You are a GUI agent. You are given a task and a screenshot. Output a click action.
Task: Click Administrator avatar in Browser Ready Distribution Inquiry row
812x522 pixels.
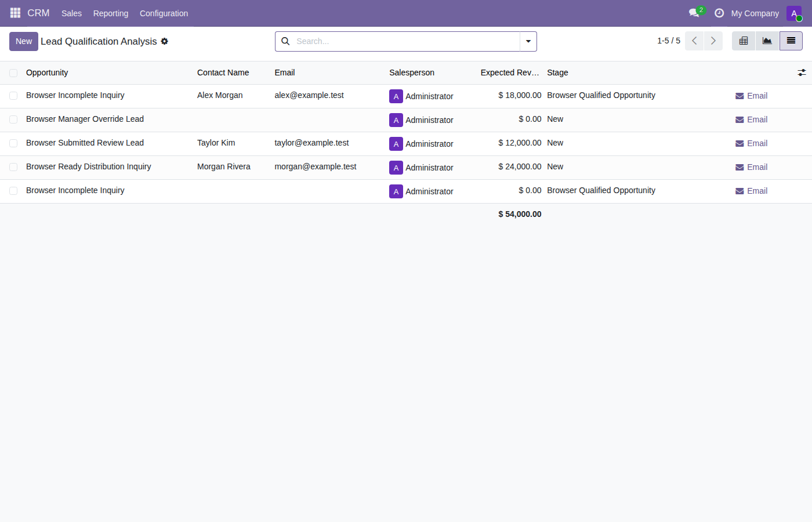(x=396, y=168)
